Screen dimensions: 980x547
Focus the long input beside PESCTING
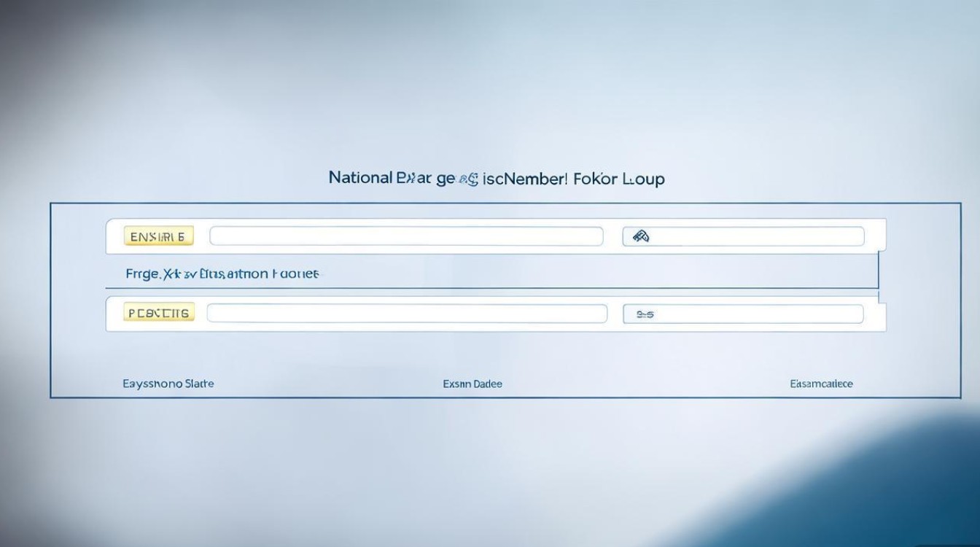(x=406, y=314)
